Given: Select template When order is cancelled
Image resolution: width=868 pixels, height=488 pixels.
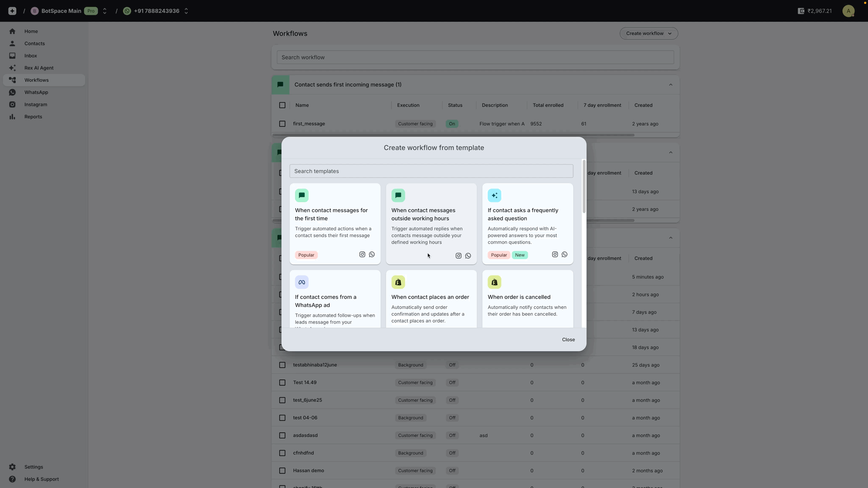Looking at the screenshot, I should [x=527, y=299].
